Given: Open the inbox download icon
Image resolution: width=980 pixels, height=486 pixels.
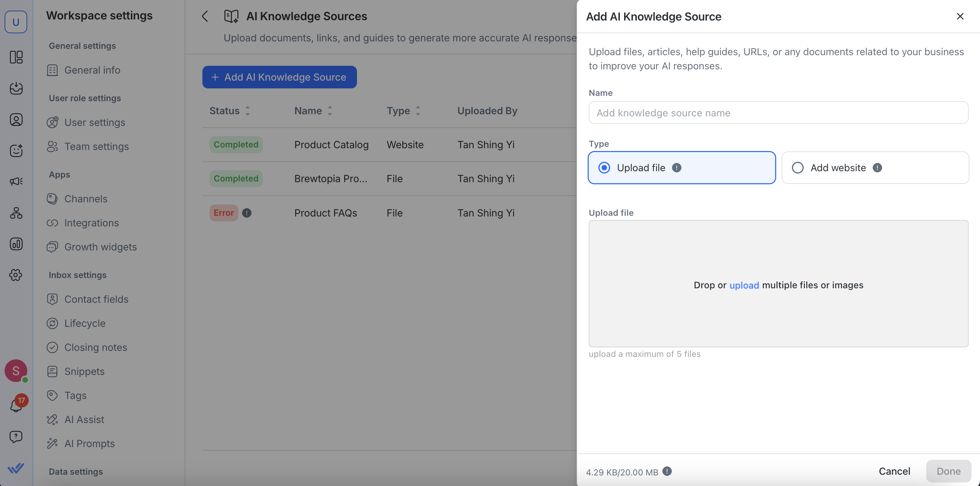Looking at the screenshot, I should [16, 88].
